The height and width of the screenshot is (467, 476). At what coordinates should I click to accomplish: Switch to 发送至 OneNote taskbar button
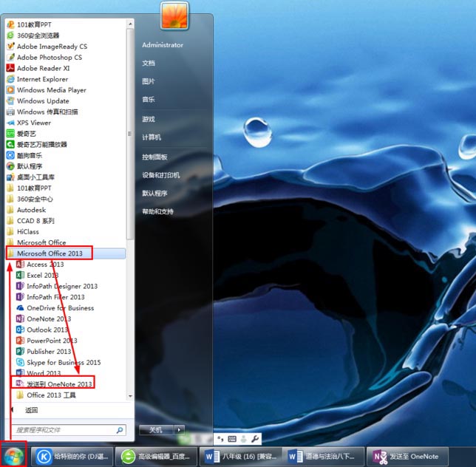pyautogui.click(x=407, y=456)
